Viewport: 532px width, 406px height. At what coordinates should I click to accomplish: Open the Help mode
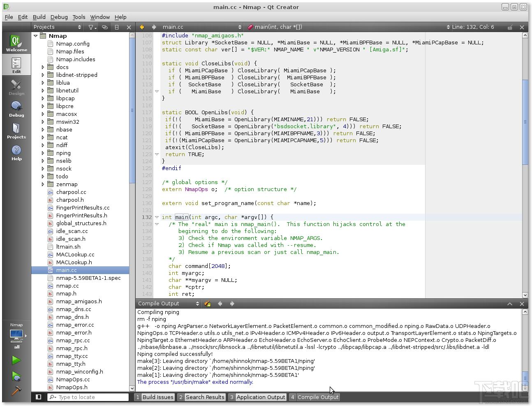(16, 152)
